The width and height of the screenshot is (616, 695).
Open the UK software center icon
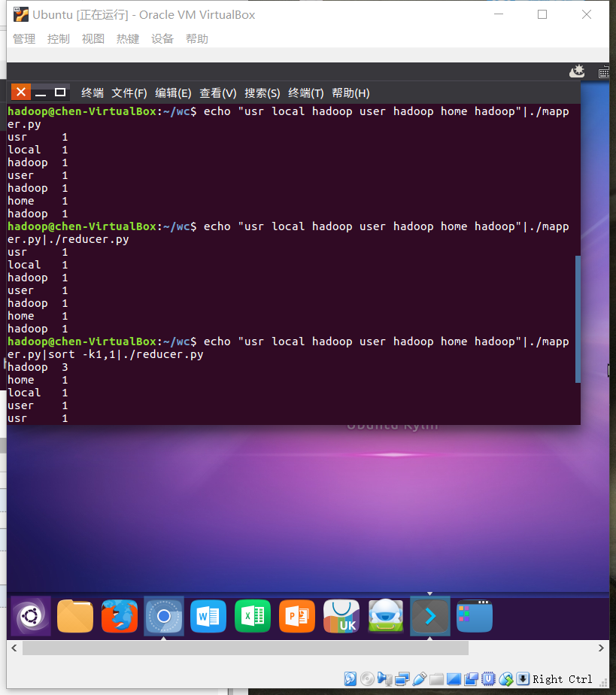(x=341, y=616)
